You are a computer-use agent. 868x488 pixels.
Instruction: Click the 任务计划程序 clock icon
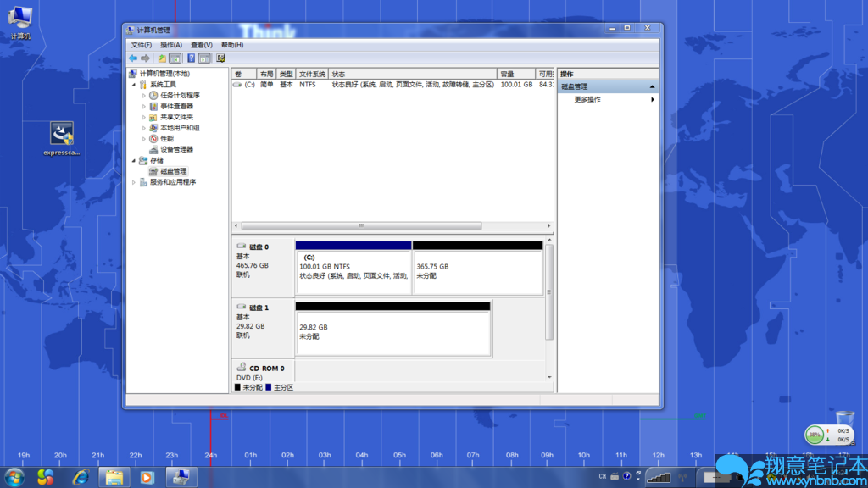(x=153, y=95)
